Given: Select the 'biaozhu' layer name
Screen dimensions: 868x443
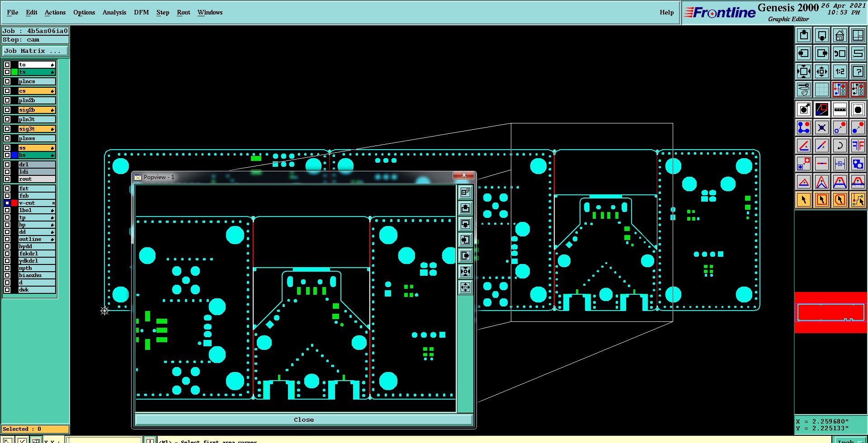Looking at the screenshot, I should tap(37, 275).
